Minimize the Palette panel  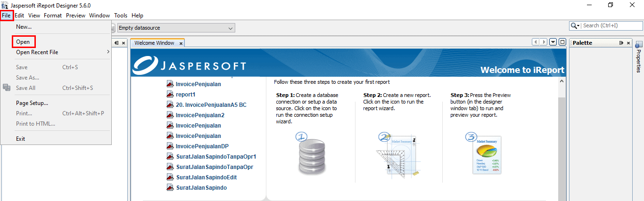(621, 43)
